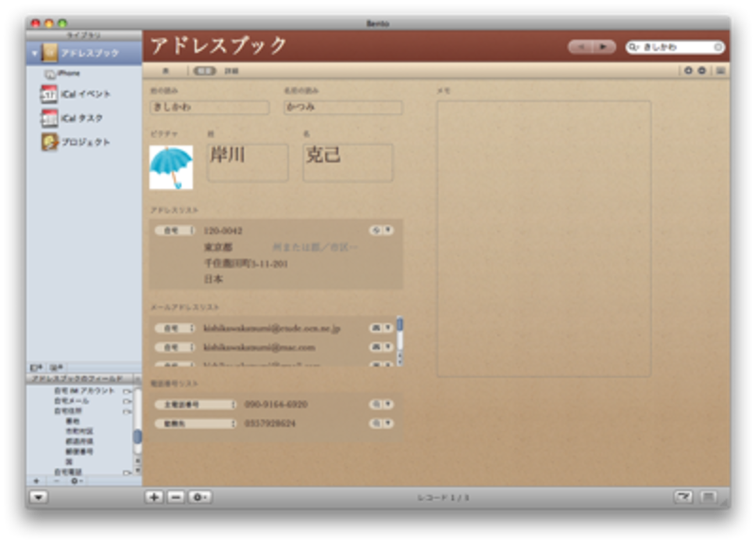Collapse the アドレスブック disclosure triangle in the sidebar
Screen dimensions: 756x544
tap(34, 53)
